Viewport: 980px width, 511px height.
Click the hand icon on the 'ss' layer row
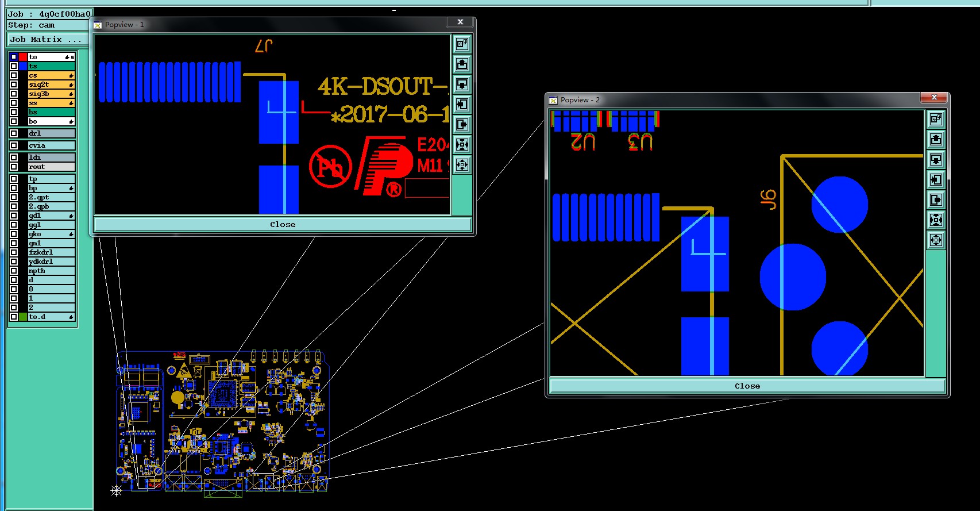coord(71,103)
